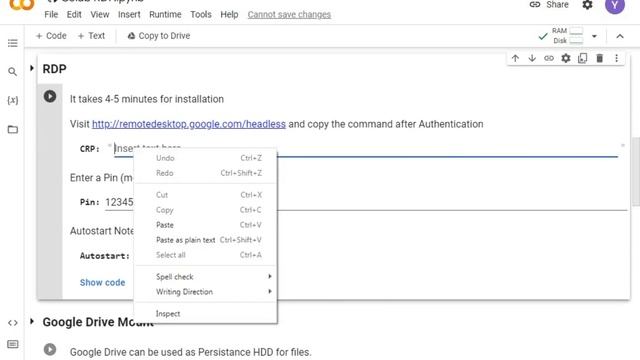Collapse the header with the up chevron
Screen dimensions: 640x360
coord(620,36)
